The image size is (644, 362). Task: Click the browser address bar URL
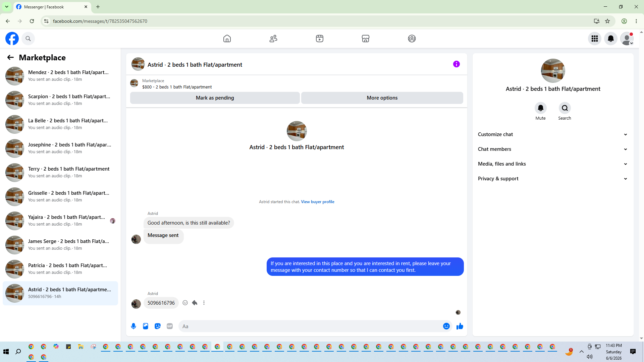100,21
